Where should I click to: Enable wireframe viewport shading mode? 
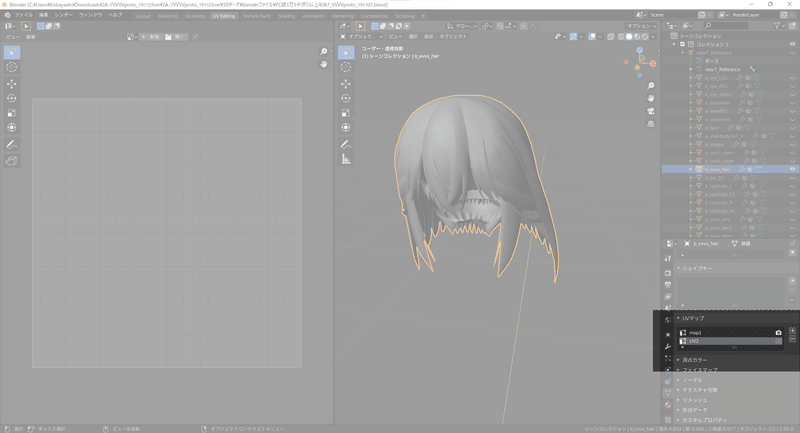coord(621,37)
